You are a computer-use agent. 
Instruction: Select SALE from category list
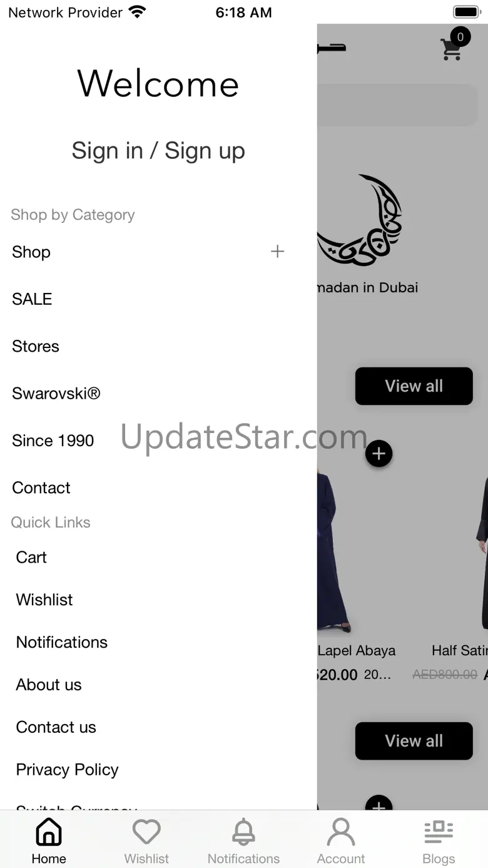[32, 299]
